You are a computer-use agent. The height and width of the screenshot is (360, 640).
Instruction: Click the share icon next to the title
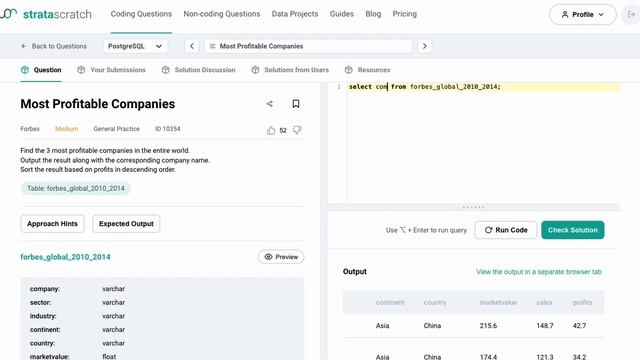(x=269, y=104)
